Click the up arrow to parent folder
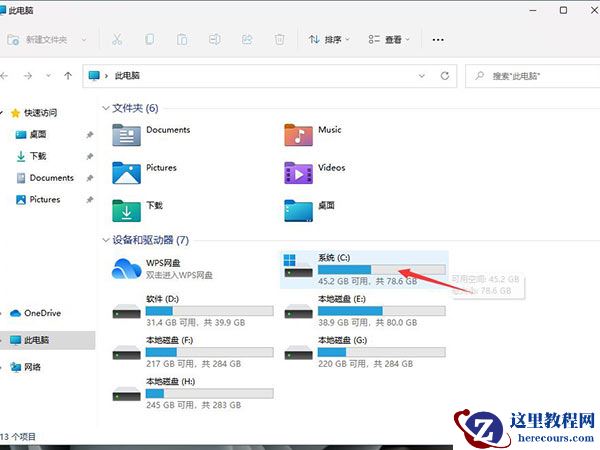The height and width of the screenshot is (450, 600). click(68, 76)
